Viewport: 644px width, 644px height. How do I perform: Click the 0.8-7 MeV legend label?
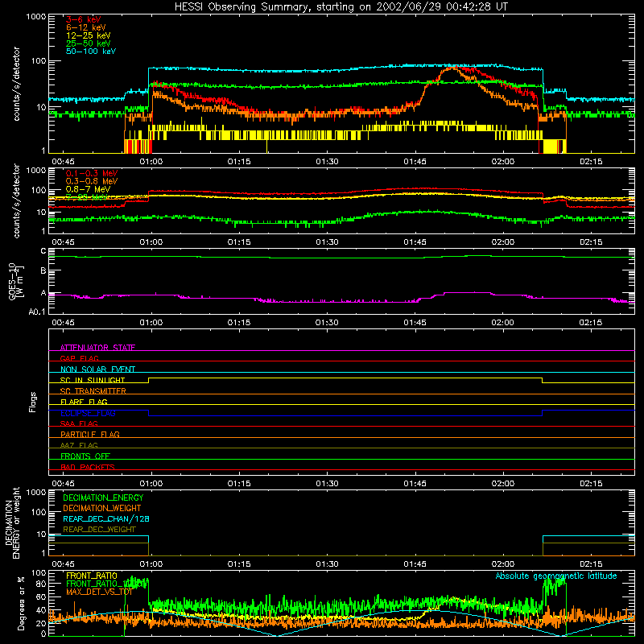click(88, 189)
